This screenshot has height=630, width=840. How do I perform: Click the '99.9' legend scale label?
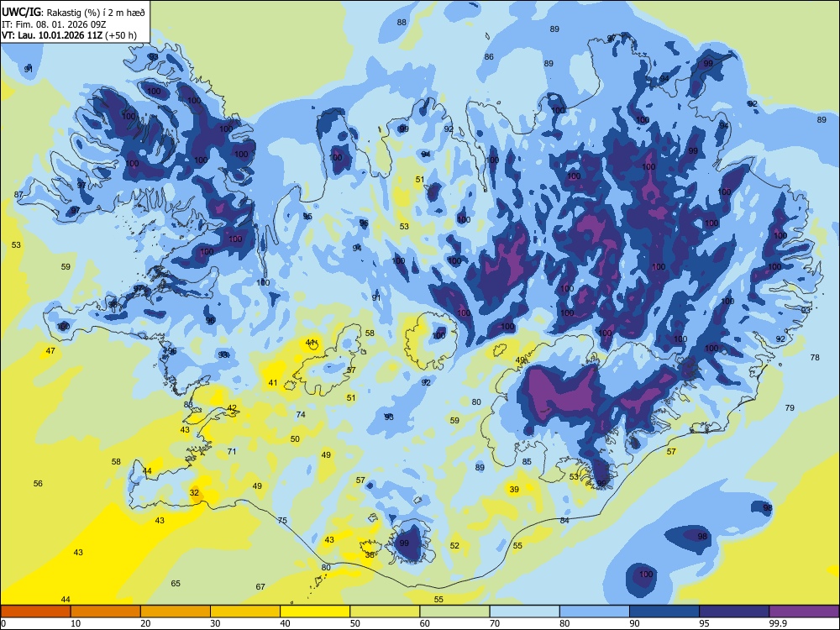point(777,623)
